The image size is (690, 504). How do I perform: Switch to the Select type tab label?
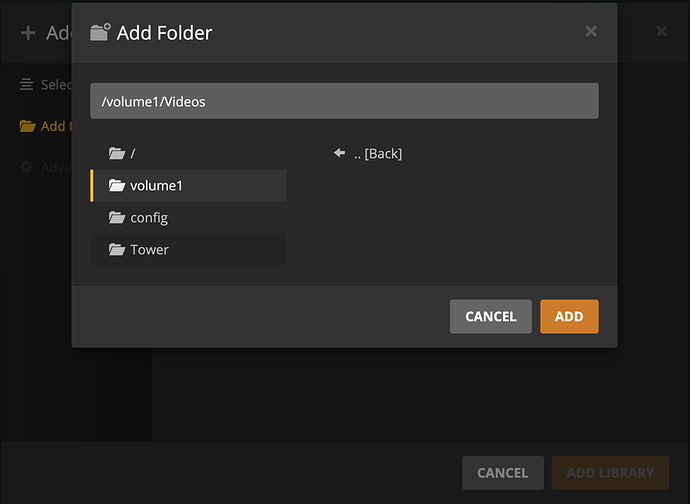click(x=56, y=85)
